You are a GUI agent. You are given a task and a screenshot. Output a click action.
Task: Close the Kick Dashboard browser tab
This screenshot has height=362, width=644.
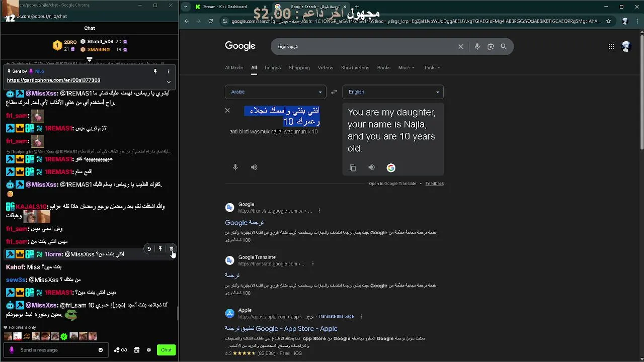(x=264, y=7)
